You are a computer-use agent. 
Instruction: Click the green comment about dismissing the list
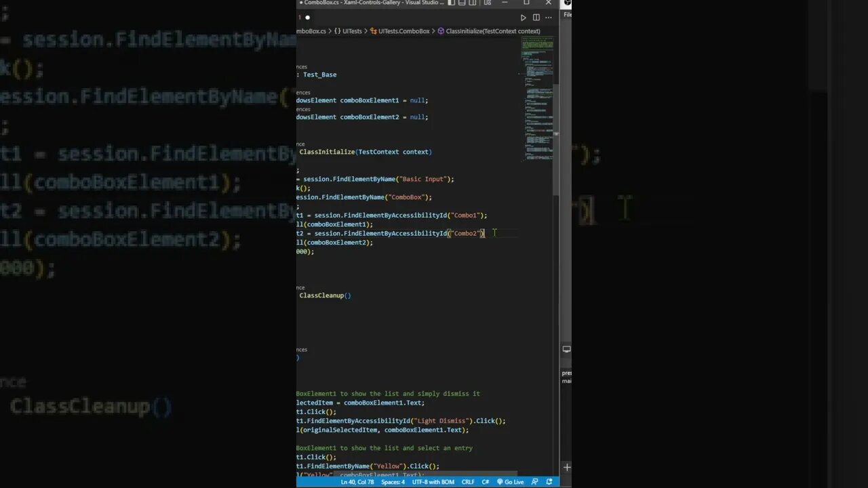pyautogui.click(x=388, y=394)
